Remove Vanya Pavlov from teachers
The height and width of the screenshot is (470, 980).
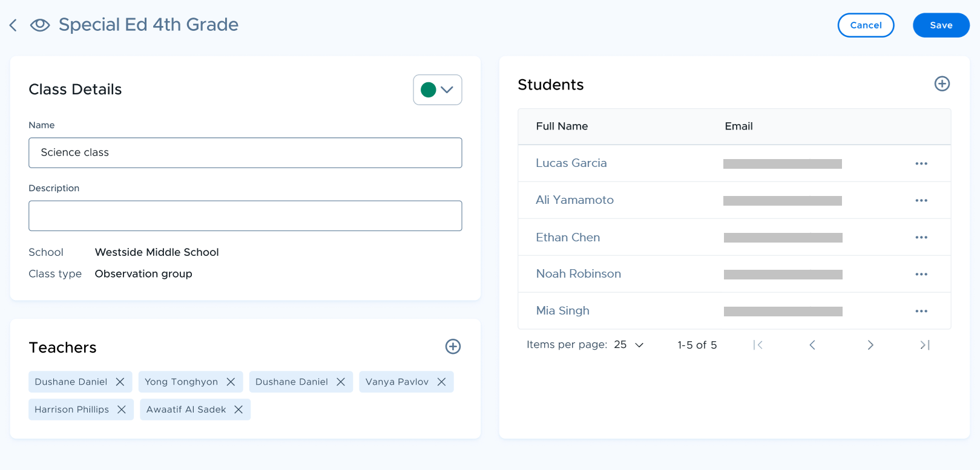[x=441, y=382]
